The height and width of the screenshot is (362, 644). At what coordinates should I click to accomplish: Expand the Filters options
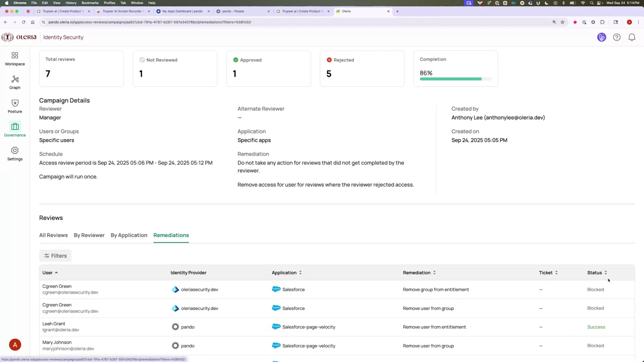click(x=55, y=255)
